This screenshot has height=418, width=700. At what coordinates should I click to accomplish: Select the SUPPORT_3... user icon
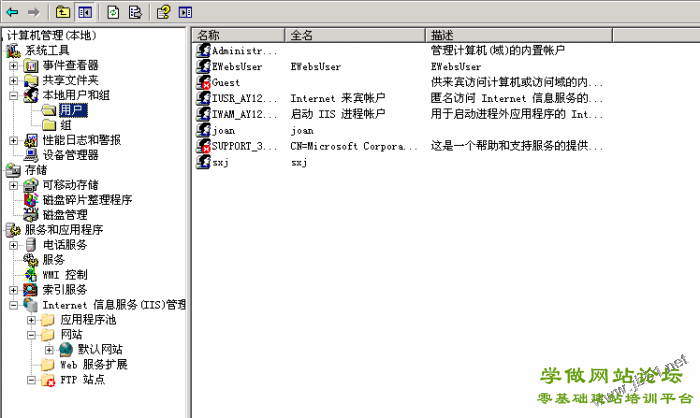click(x=203, y=146)
